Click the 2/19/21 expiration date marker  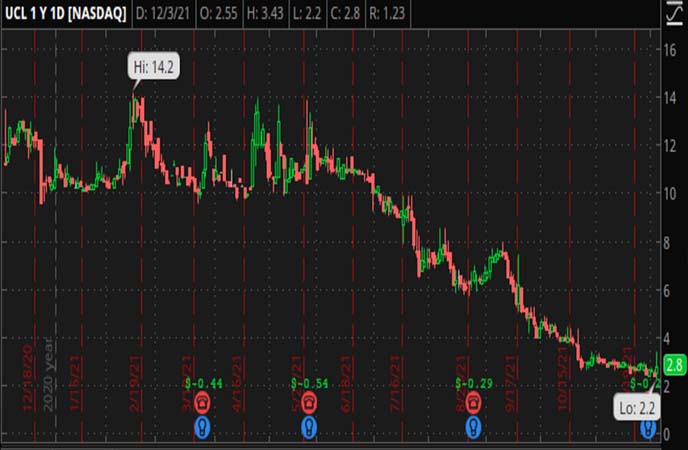[x=135, y=383]
